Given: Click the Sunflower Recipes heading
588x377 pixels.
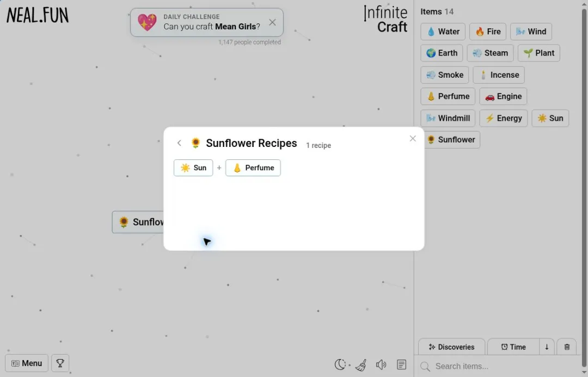Looking at the screenshot, I should tap(251, 143).
